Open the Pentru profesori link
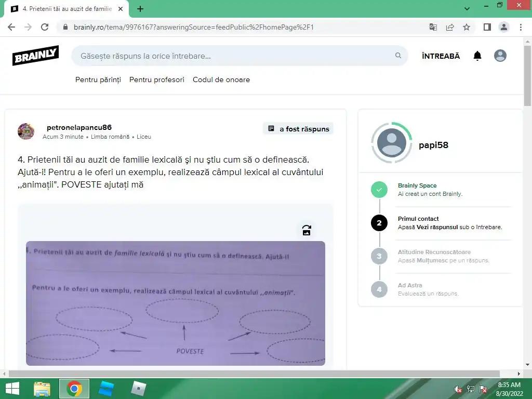 [157, 79]
